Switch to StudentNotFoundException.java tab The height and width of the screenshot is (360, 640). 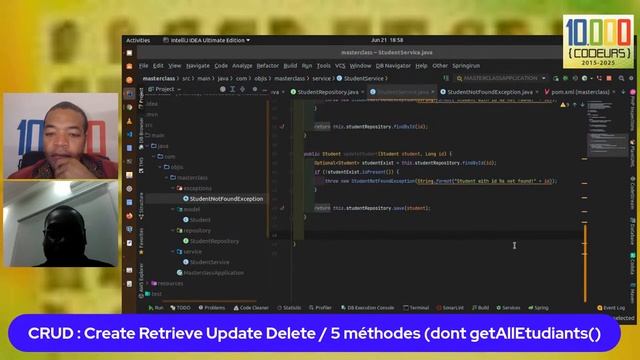tap(490, 92)
